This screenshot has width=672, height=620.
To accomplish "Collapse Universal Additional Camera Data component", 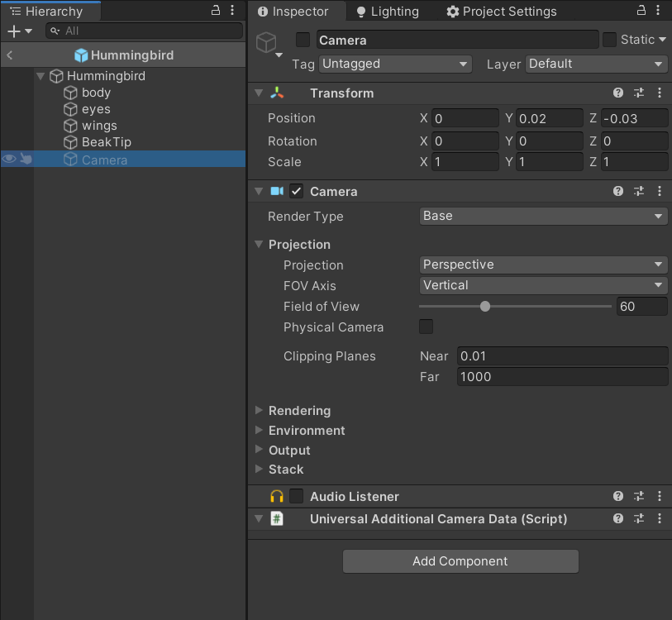I will coord(259,519).
